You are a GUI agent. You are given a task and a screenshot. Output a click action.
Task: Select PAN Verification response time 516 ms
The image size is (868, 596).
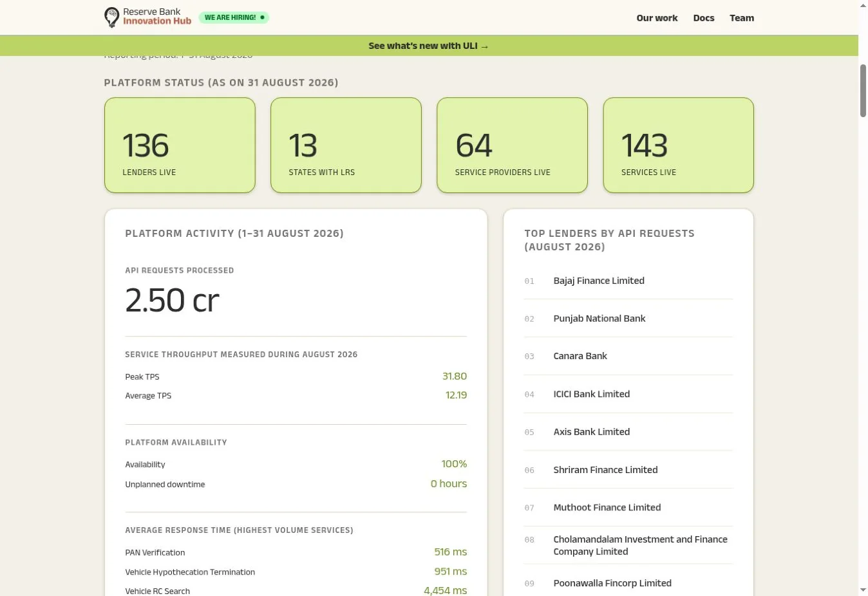pos(451,552)
